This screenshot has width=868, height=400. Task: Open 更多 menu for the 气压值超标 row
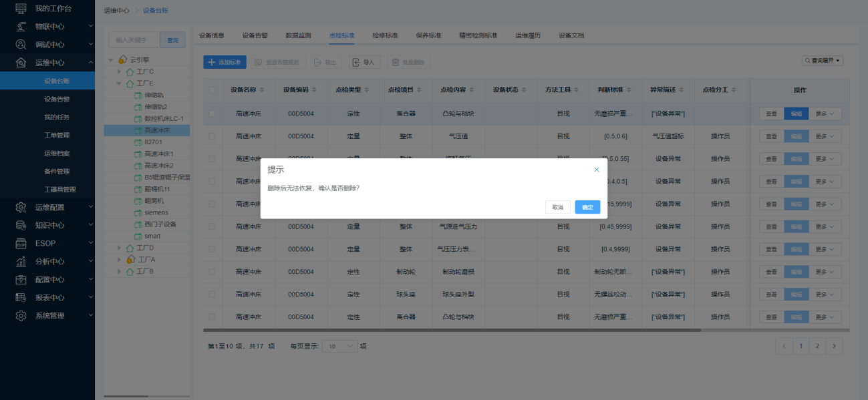(x=825, y=136)
